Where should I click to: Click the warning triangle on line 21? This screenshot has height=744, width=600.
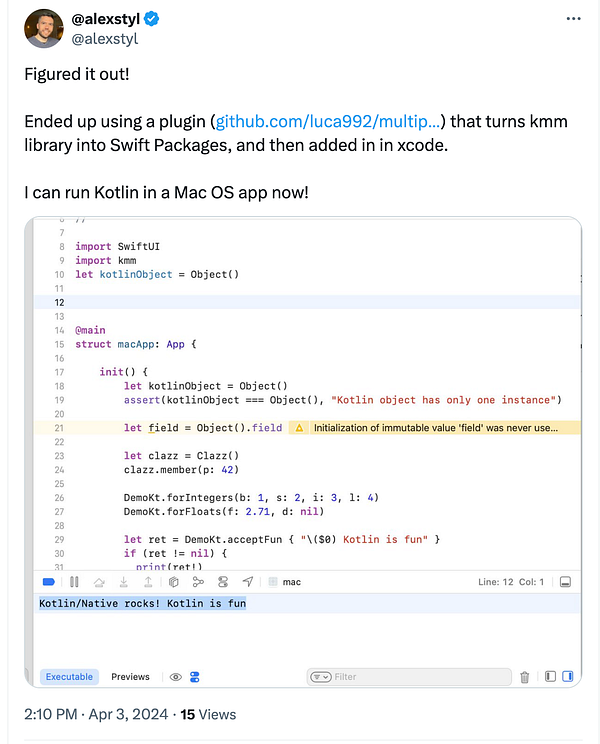pyautogui.click(x=299, y=428)
